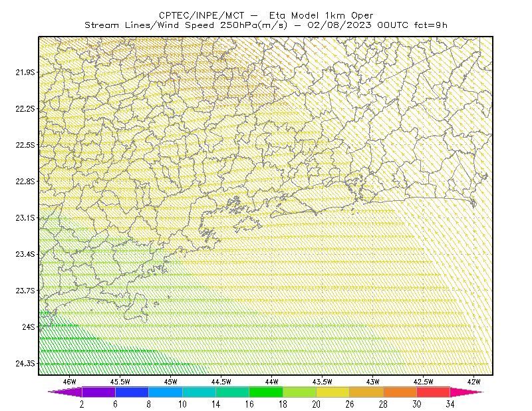Click the 44W longitude axis label
Viewport: 532px width, 411px height.
272,382
